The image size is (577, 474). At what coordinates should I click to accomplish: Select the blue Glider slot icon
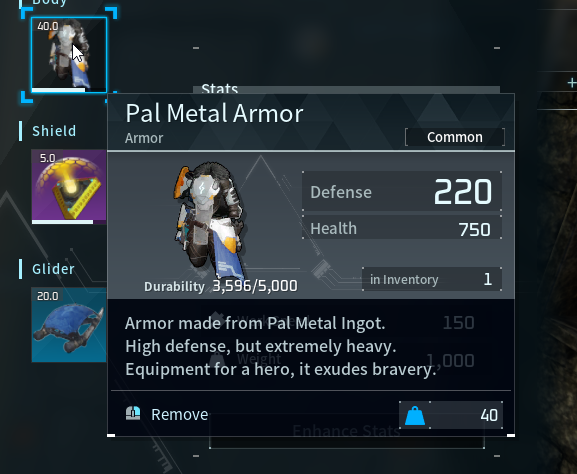[69, 325]
